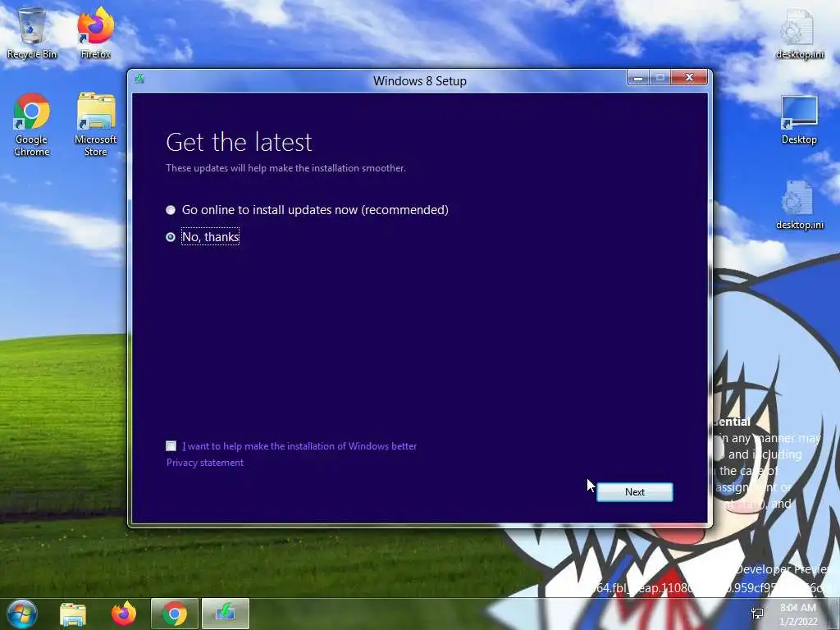Click the 'Get the latest' heading
This screenshot has height=630, width=840.
(x=239, y=142)
